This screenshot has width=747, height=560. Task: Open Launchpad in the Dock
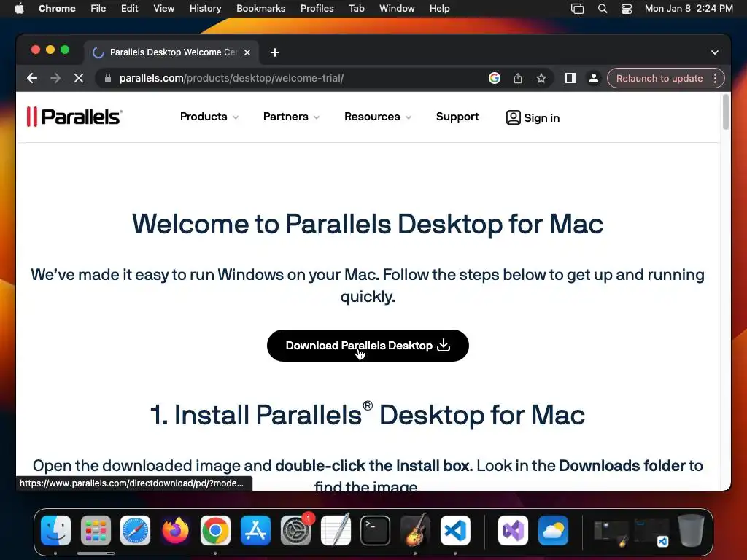(x=96, y=531)
